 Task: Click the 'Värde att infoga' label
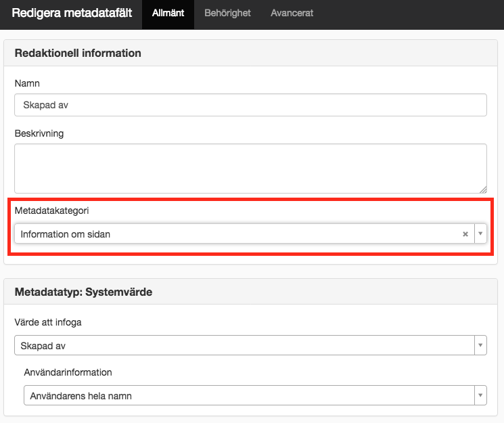pyautogui.click(x=48, y=322)
